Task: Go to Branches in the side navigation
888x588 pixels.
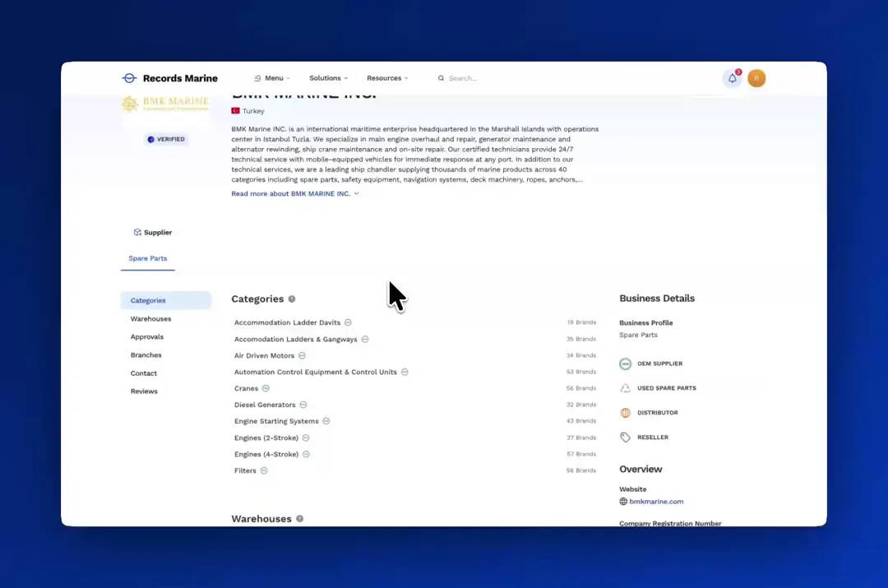Action: 146,355
